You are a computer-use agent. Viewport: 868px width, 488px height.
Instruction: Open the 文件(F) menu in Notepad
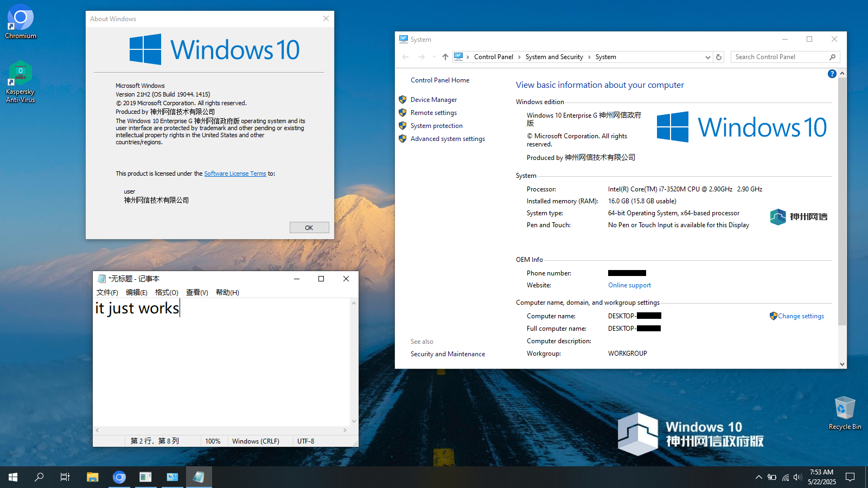point(107,292)
